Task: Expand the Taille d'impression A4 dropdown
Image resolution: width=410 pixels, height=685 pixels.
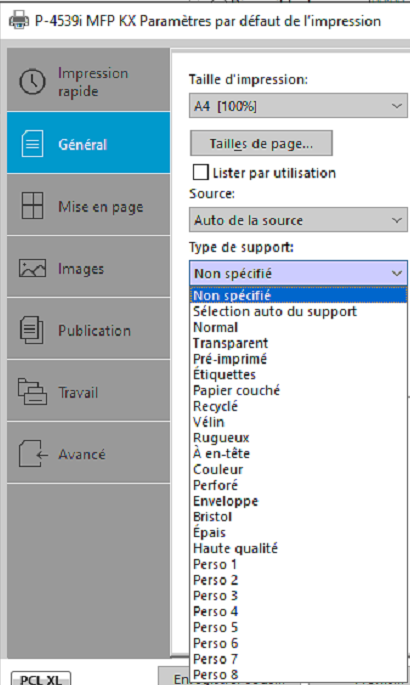Action: [298, 106]
